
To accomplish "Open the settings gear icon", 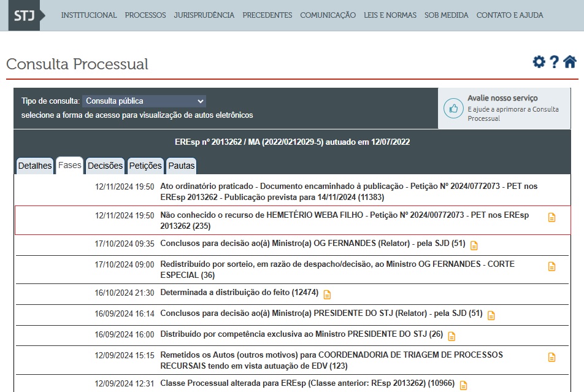I will coord(539,62).
